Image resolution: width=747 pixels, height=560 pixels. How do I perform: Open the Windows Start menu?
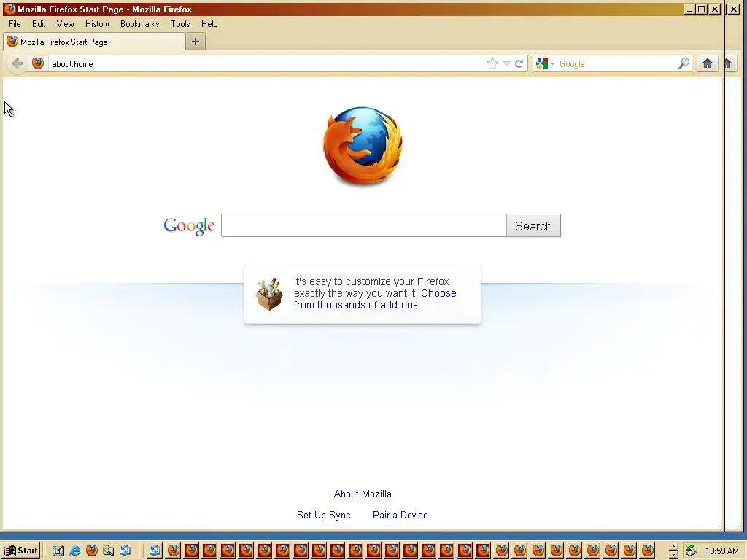[x=21, y=551]
